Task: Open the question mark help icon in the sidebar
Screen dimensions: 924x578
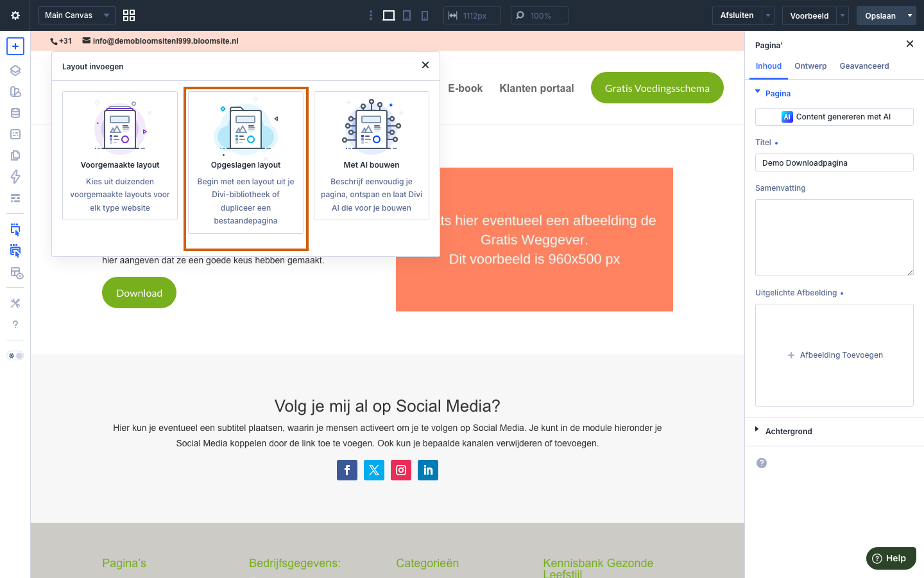Action: 15,324
